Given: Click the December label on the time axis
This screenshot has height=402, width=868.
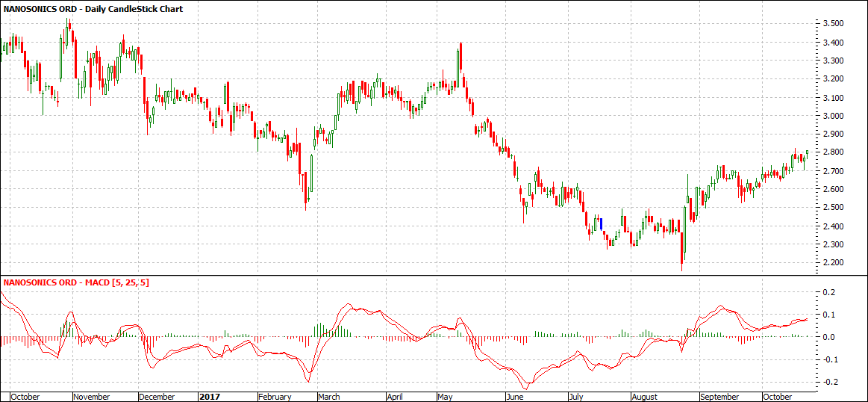Looking at the screenshot, I should (x=157, y=397).
